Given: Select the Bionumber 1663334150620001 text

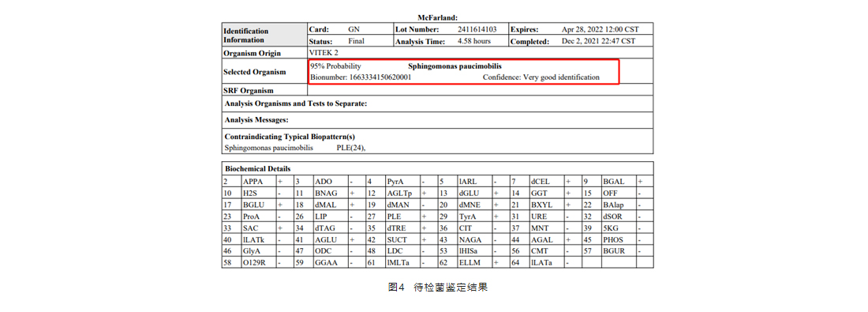Looking at the screenshot, I should point(361,77).
